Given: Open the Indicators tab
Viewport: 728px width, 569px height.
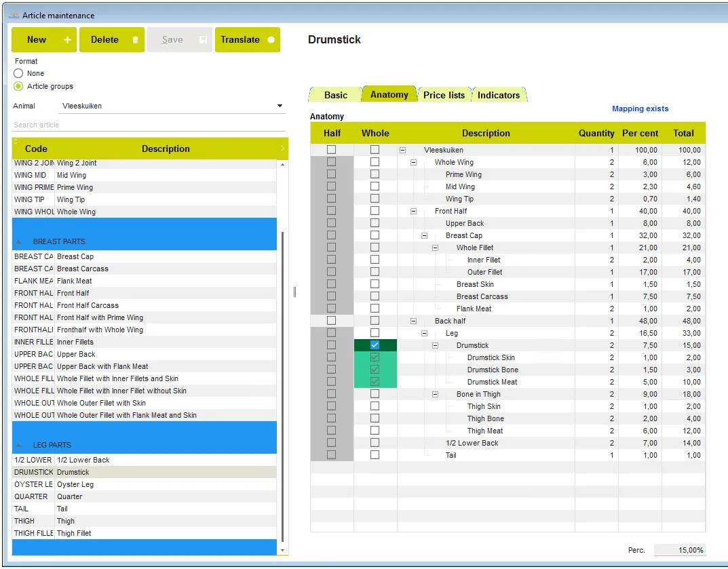Looking at the screenshot, I should pos(498,95).
